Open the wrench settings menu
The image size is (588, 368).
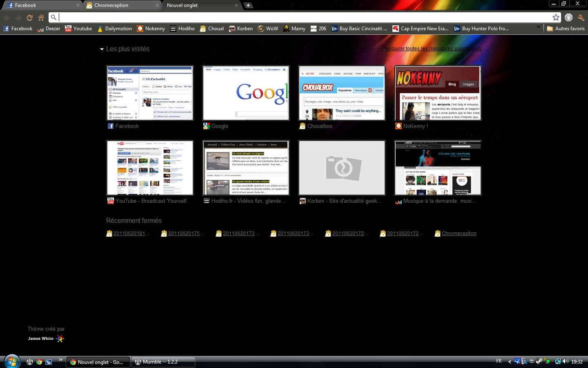pyautogui.click(x=581, y=18)
